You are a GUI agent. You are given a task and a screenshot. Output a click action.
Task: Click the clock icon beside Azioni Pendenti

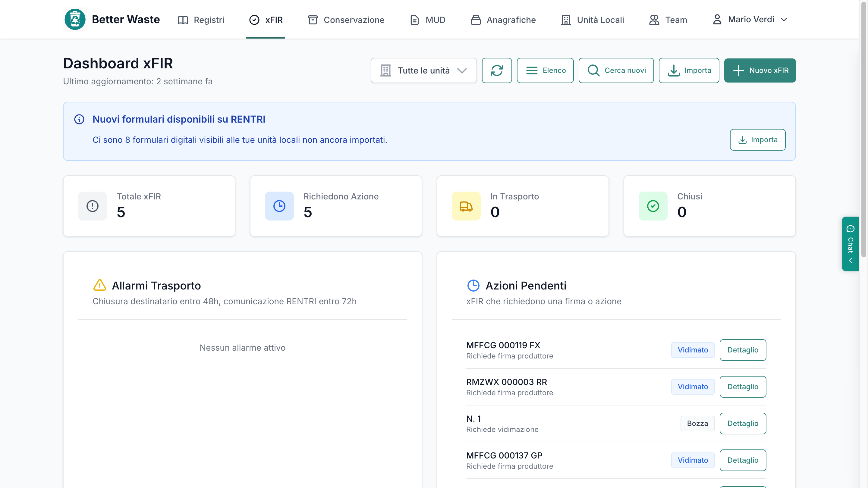(x=473, y=285)
